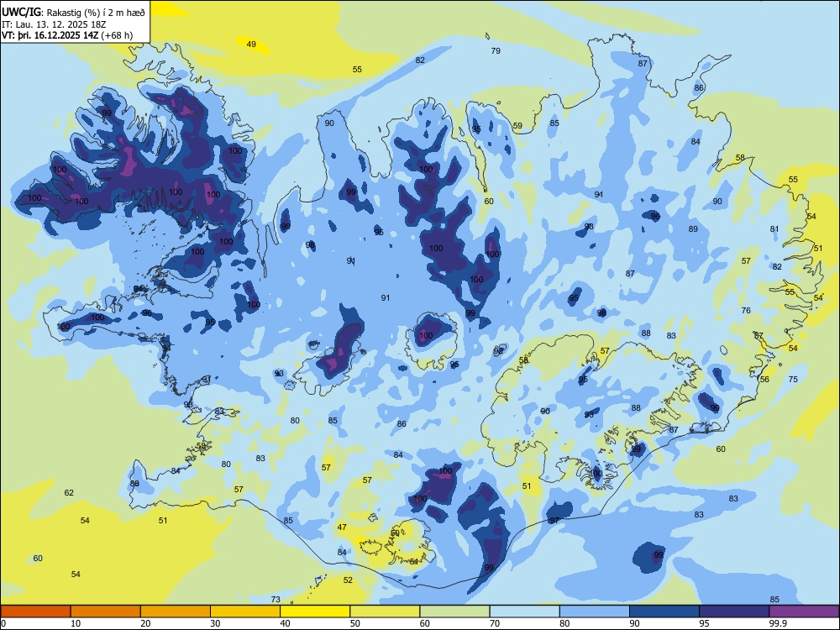840x630 pixels.
Task: Click the '20' legend scale label
Action: (x=145, y=623)
